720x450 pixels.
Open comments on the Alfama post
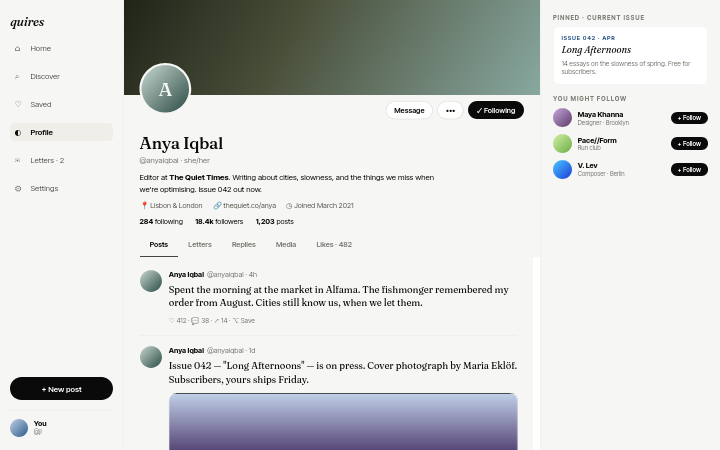click(200, 321)
